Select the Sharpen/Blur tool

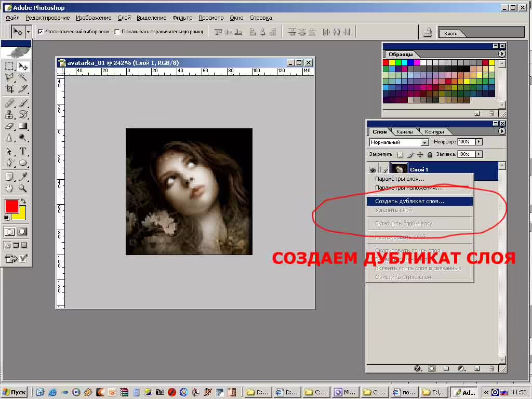tap(9, 137)
